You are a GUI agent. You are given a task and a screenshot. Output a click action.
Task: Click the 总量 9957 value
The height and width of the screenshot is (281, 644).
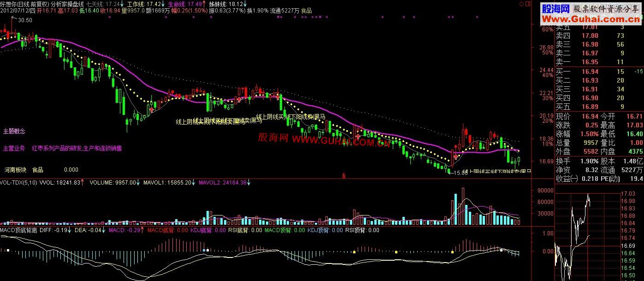tap(591, 143)
